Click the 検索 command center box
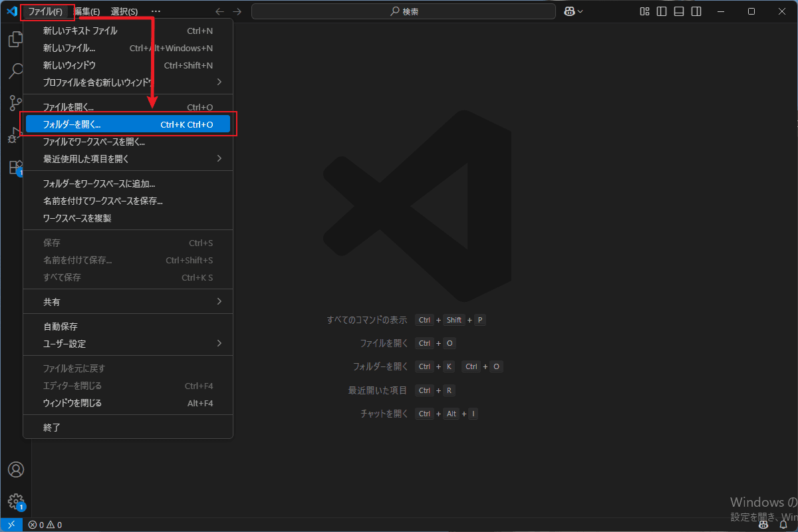 (x=404, y=11)
